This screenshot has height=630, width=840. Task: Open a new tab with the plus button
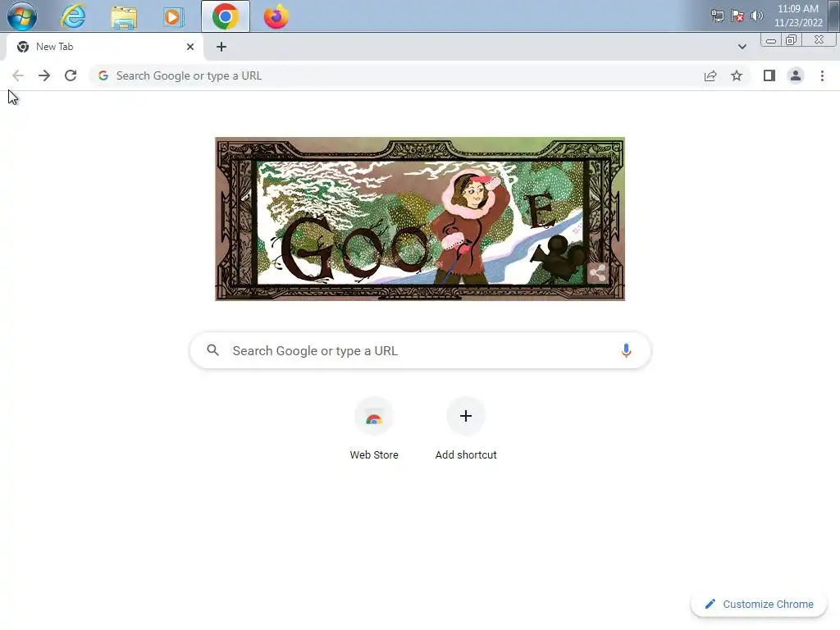[221, 47]
